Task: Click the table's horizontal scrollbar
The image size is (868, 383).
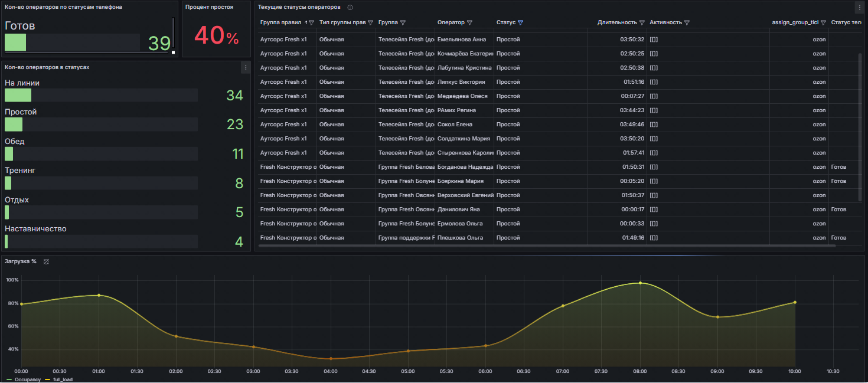Action: 546,245
